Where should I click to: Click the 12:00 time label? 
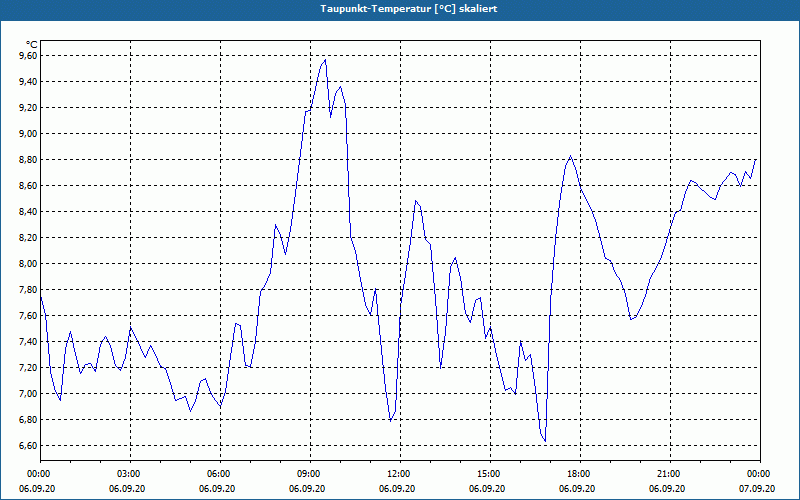pos(401,474)
